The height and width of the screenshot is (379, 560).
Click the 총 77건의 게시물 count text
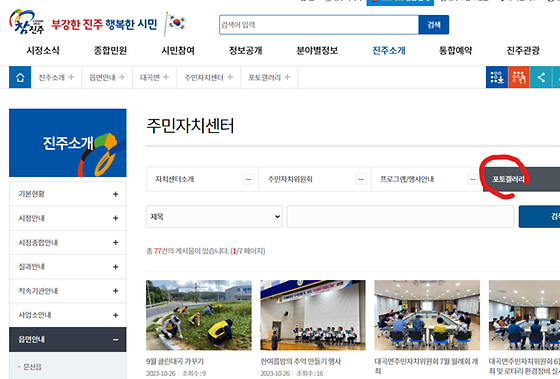(x=205, y=251)
